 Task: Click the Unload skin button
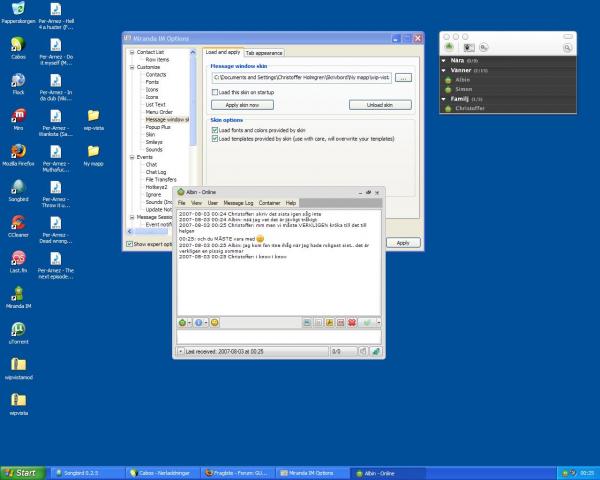tap(380, 105)
